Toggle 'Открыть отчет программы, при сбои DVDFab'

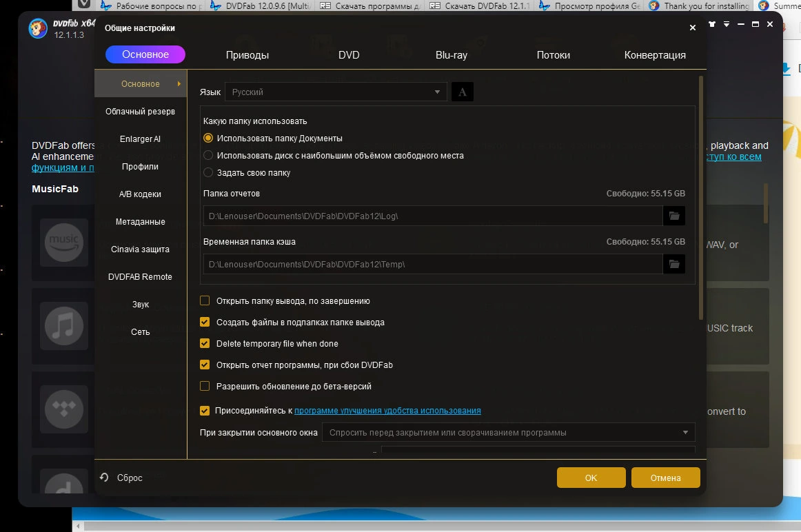[x=205, y=365]
